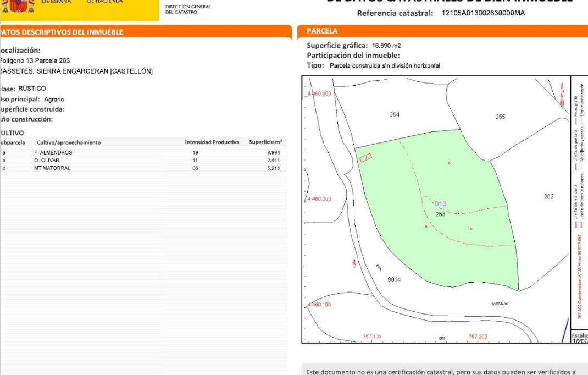Click the 'Límite de manzana' legend entry

click(x=575, y=205)
